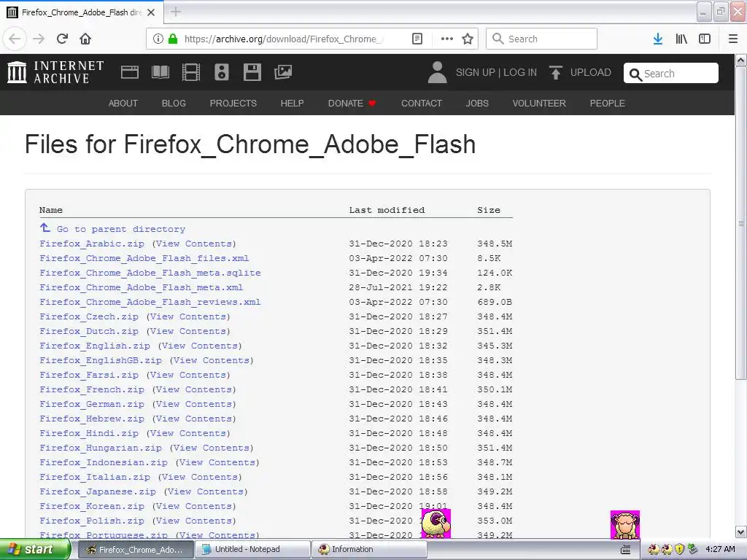Click the green secure connection padlock

click(x=173, y=39)
